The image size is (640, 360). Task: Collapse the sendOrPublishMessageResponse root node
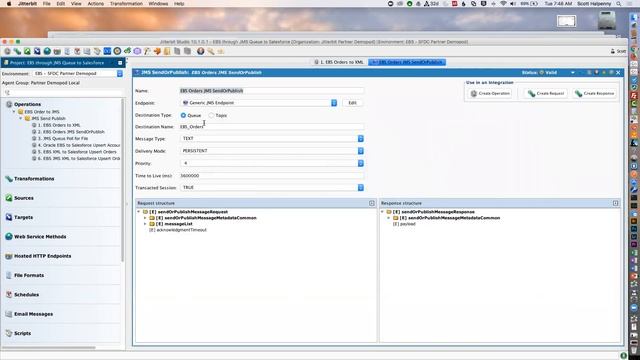click(x=382, y=212)
